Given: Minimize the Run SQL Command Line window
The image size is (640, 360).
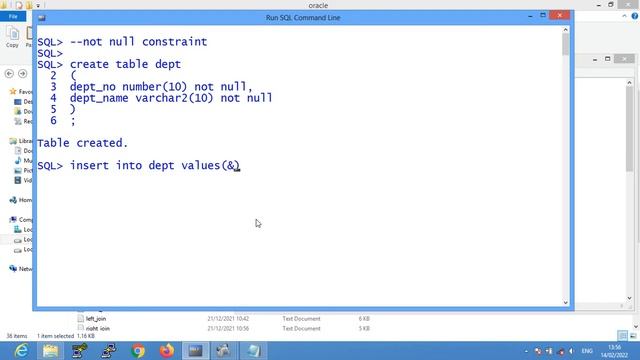Looking at the screenshot, I should 530,16.
